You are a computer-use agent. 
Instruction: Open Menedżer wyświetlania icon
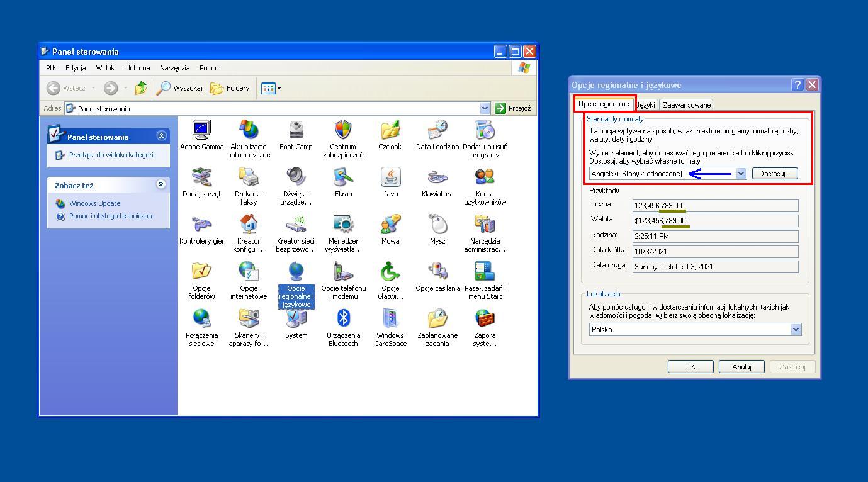343,225
